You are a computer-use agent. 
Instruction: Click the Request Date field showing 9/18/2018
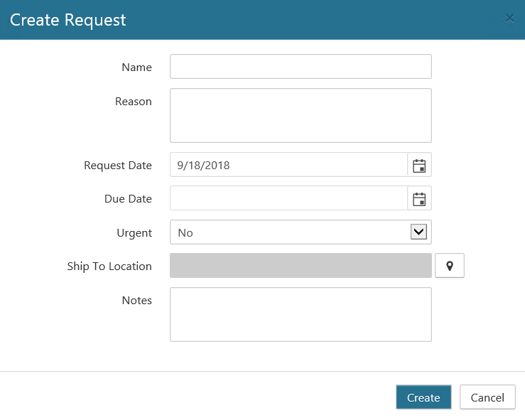[x=288, y=166]
